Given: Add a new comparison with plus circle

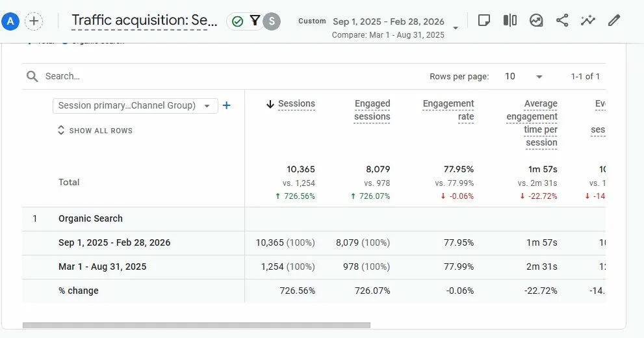Looking at the screenshot, I should [x=34, y=21].
